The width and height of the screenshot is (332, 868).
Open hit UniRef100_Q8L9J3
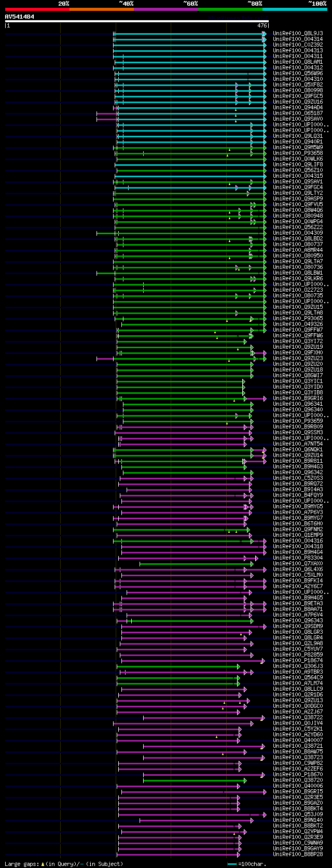[298, 33]
